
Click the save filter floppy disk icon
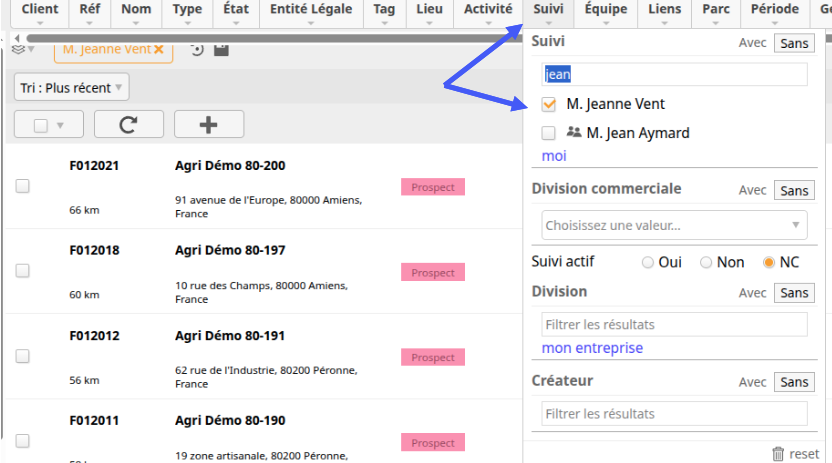pyautogui.click(x=221, y=49)
